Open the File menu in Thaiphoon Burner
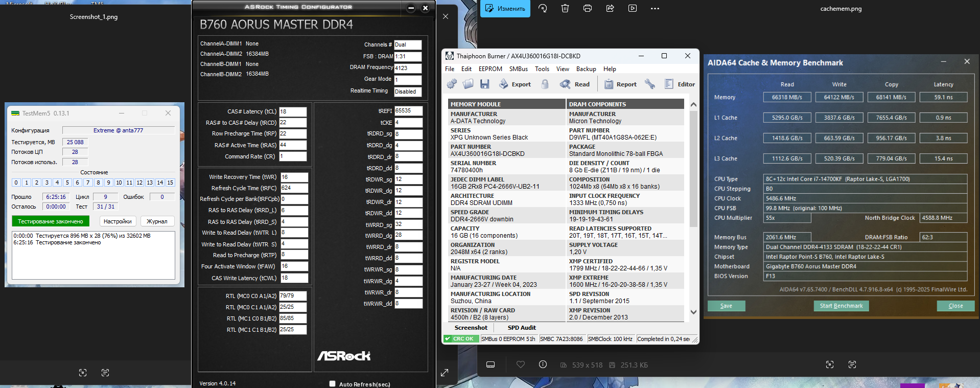980x388 pixels. point(450,69)
